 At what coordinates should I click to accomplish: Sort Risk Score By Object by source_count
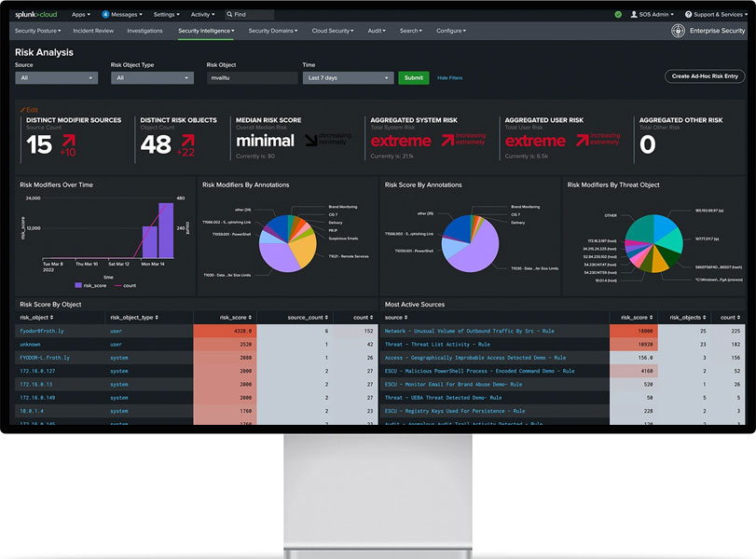click(x=308, y=318)
